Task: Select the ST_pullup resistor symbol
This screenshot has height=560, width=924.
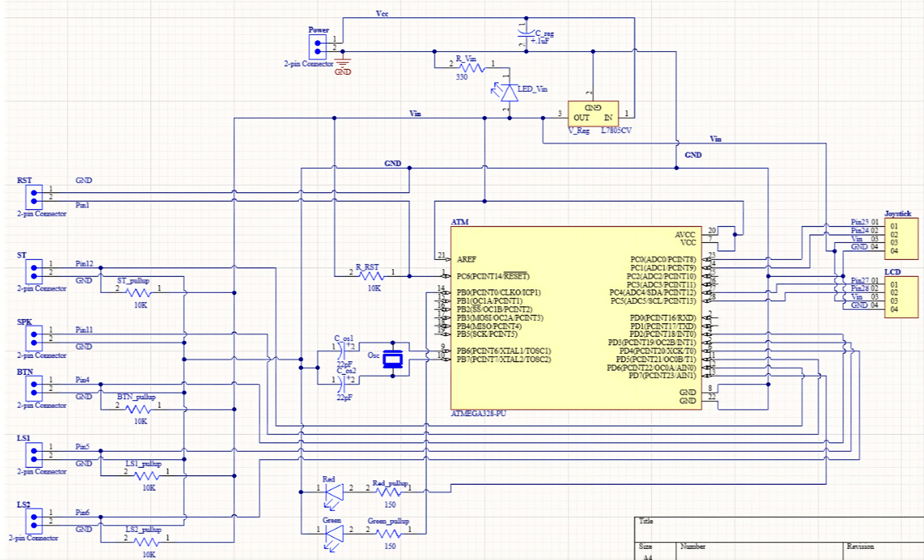Action: point(139,292)
